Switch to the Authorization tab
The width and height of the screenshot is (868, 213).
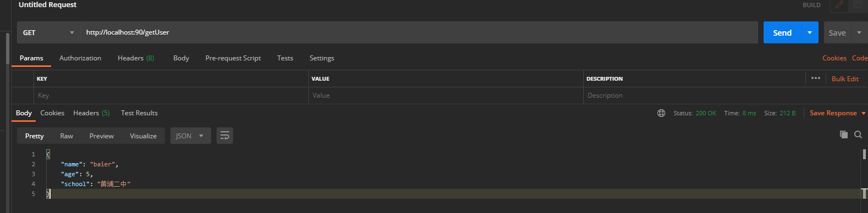[x=80, y=58]
